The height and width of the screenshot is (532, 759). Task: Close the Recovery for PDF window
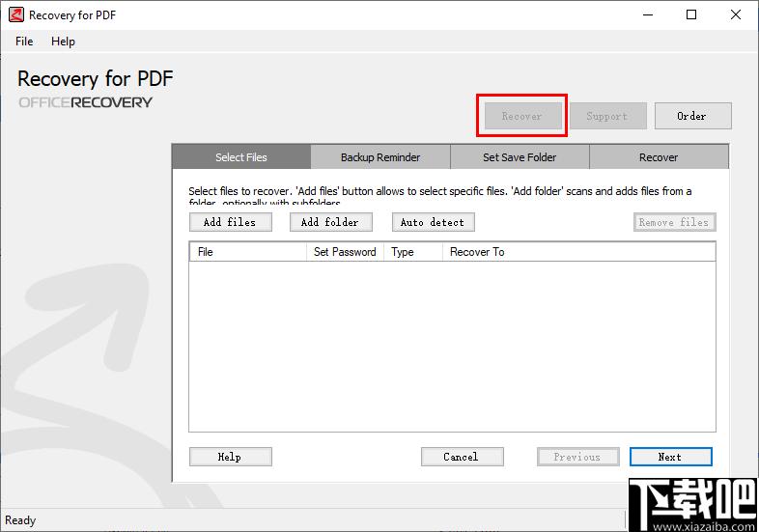click(x=736, y=15)
